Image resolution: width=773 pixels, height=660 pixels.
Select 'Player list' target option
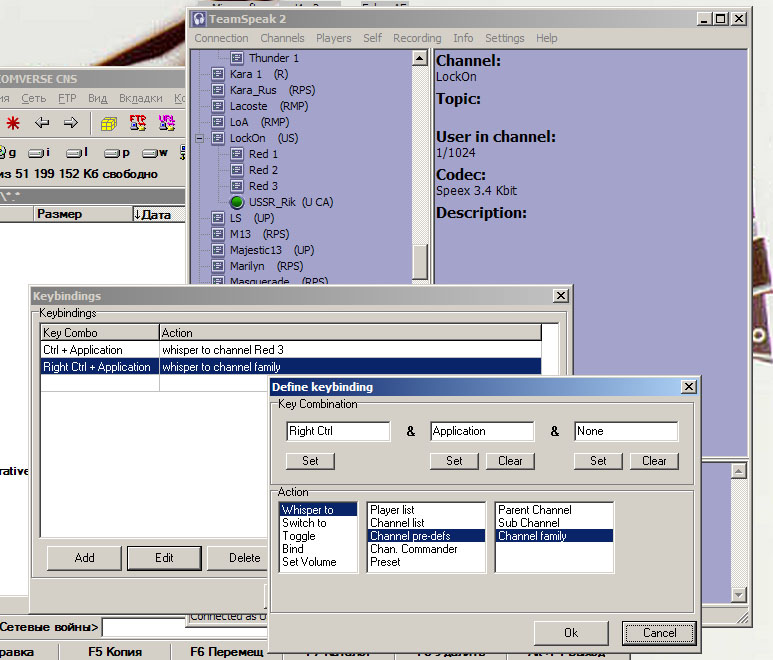(426, 510)
